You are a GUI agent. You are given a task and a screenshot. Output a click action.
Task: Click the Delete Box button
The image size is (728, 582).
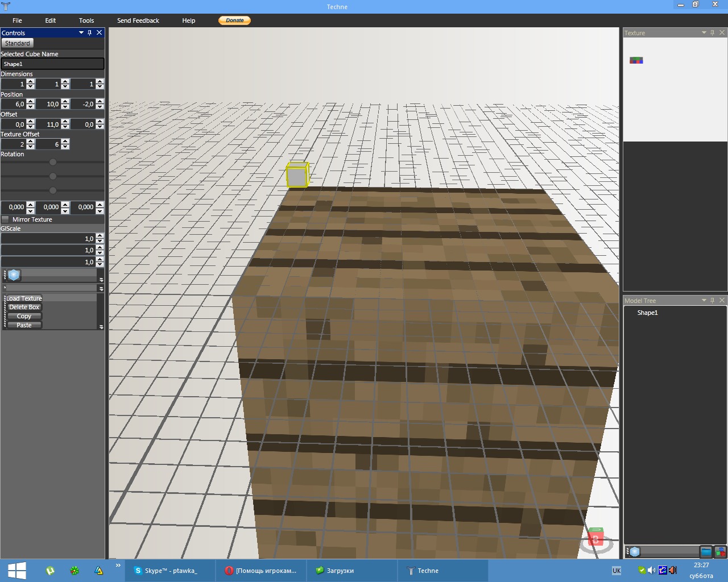coord(24,307)
